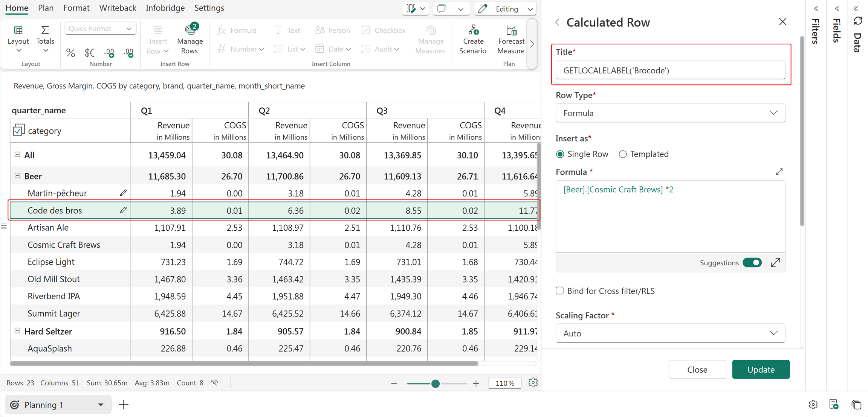The width and height of the screenshot is (868, 417).
Task: Edit the Code des bros row pencil
Action: tap(123, 210)
